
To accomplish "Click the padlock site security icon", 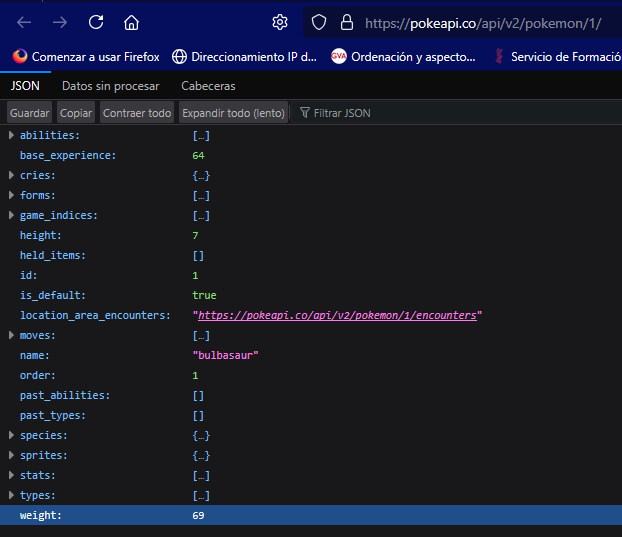I will pyautogui.click(x=347, y=23).
